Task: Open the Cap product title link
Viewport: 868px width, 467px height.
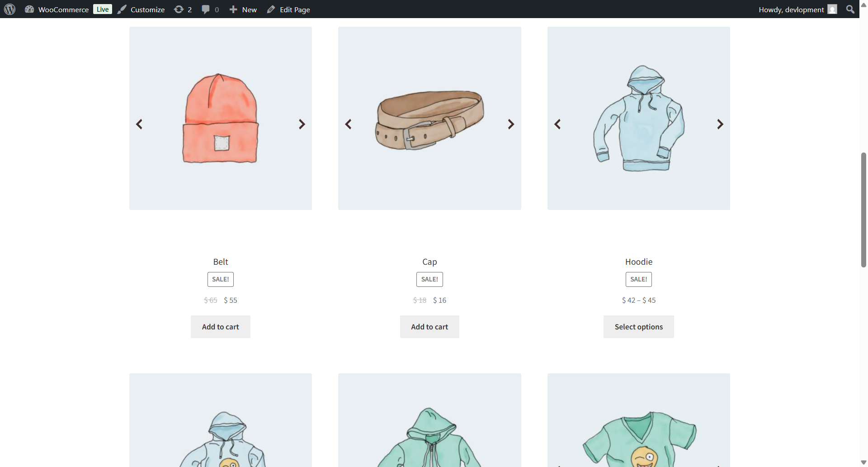Action: click(x=429, y=262)
